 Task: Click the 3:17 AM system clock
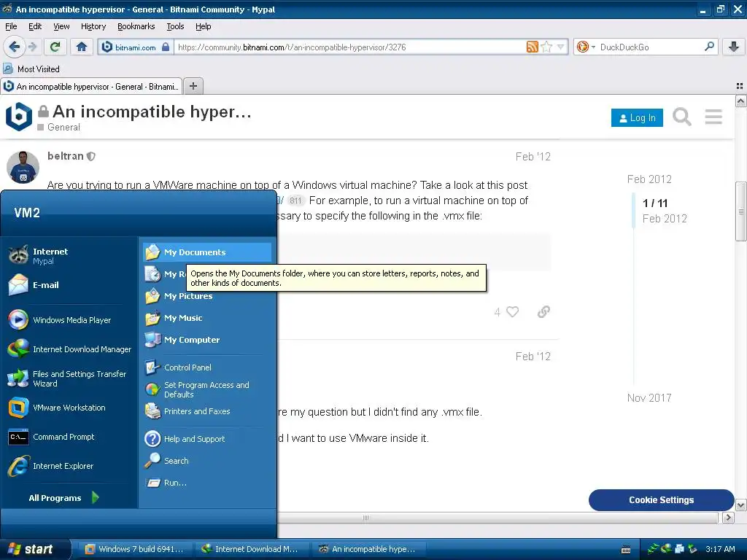(720, 549)
